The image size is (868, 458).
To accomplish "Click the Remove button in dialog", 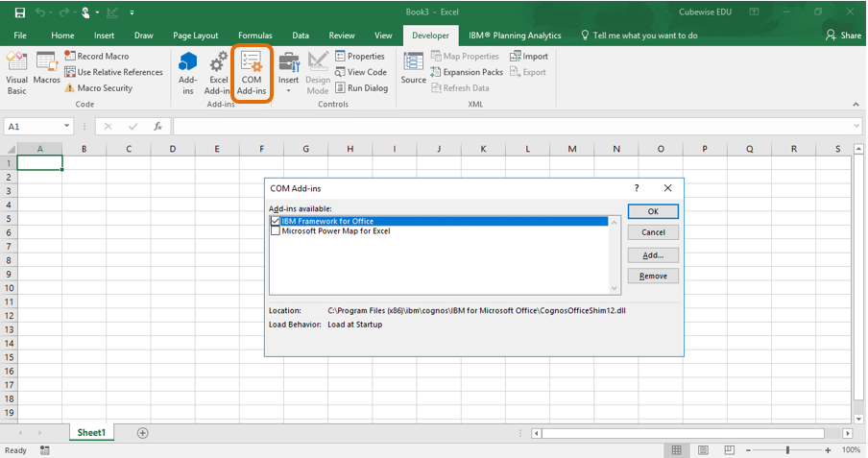I will pyautogui.click(x=653, y=276).
